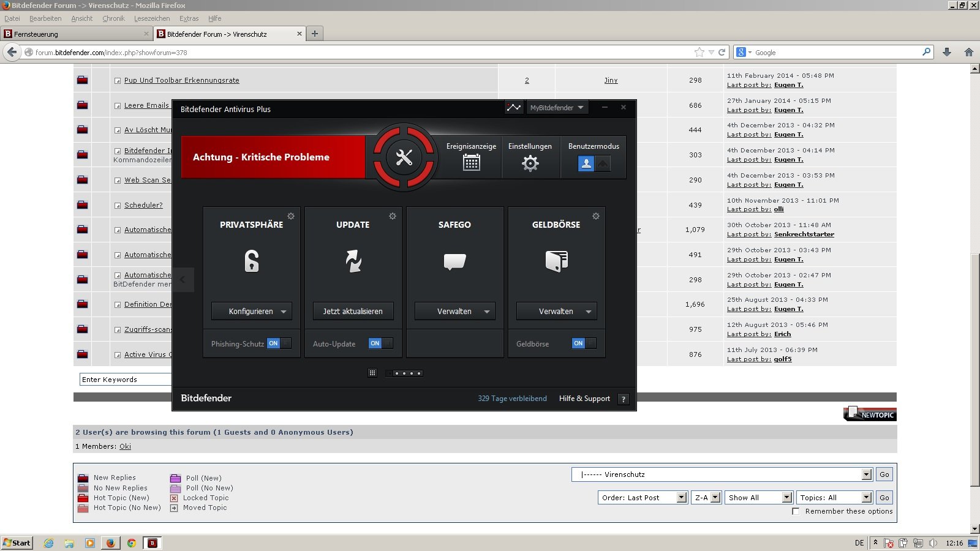
Task: Click Go button beside Topics: All
Action: tap(884, 498)
